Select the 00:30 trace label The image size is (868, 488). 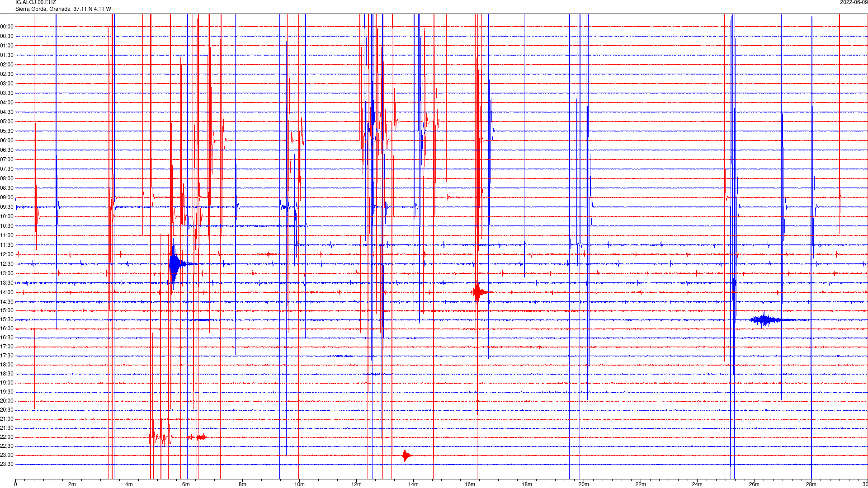pos(7,36)
